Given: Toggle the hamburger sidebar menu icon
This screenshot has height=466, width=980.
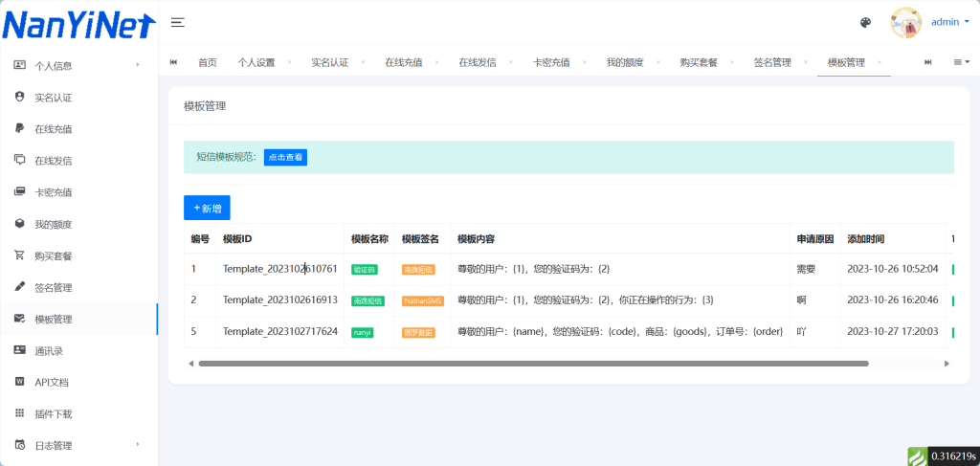Looking at the screenshot, I should click(178, 23).
